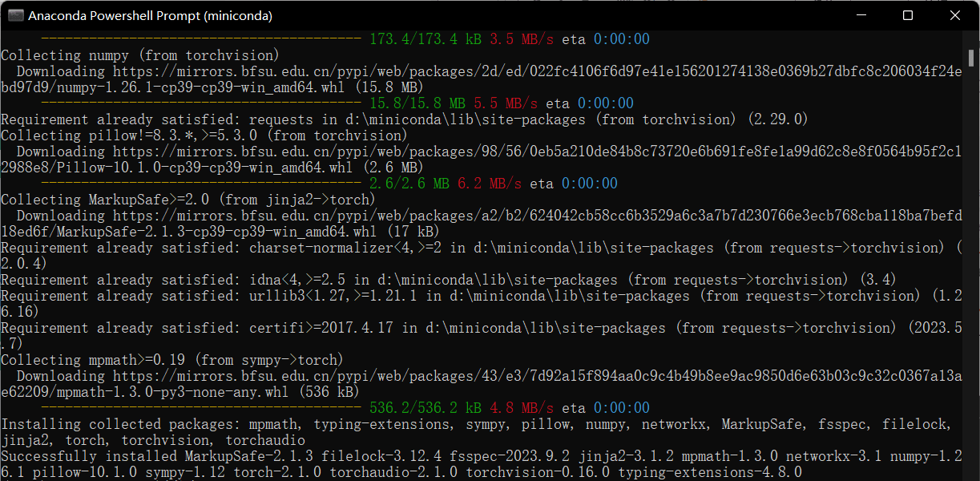This screenshot has height=481, width=980.
Task: Click the 'Collecting pillow!=8.3.*,>=5.3.0' line
Action: coord(204,135)
